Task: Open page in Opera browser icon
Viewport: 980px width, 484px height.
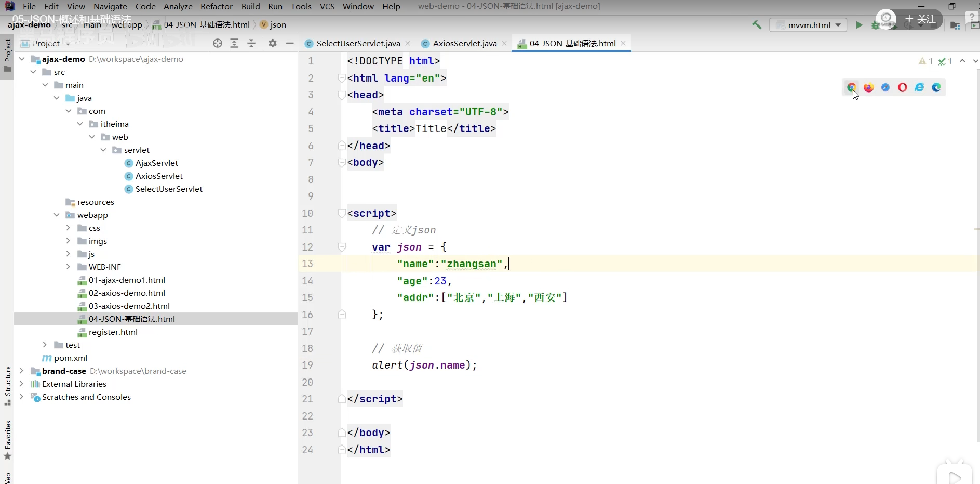Action: pos(902,87)
